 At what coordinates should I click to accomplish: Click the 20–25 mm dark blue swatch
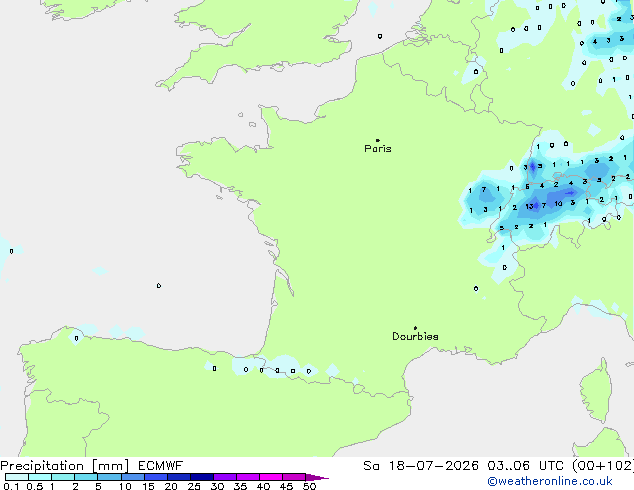coord(178,477)
